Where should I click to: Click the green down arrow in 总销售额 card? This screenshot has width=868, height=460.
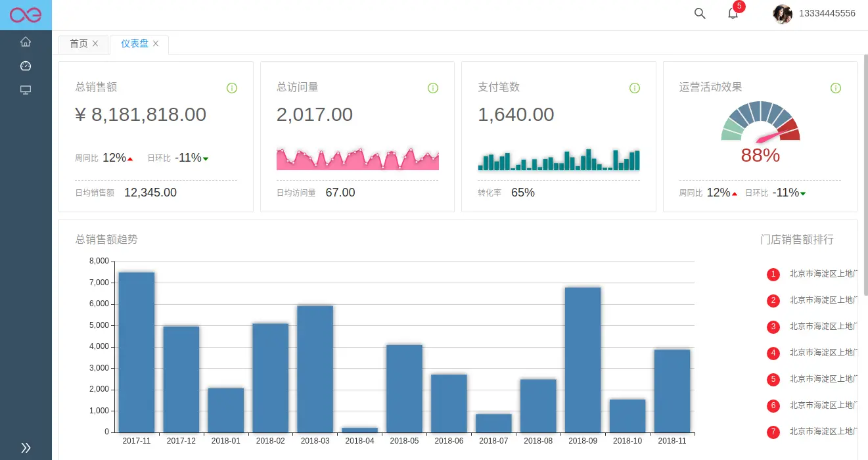click(x=206, y=159)
